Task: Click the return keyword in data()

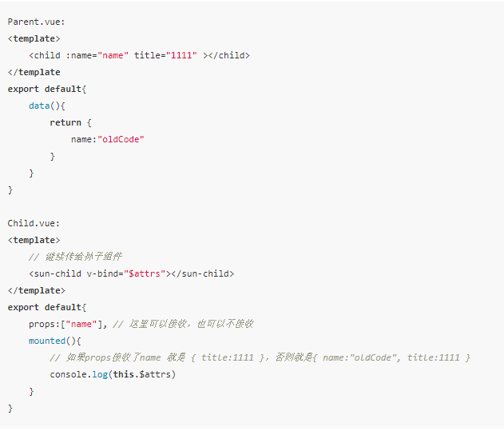Action: 65,122
